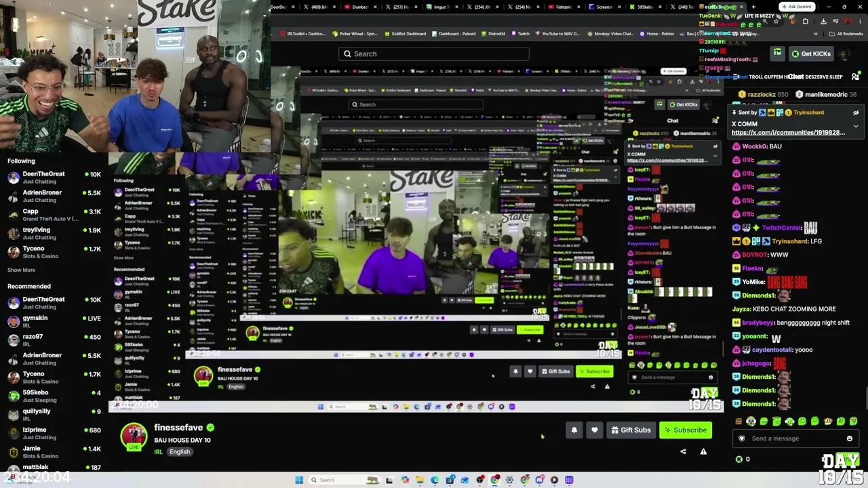
Task: Open DeenTheGreat in the Following list
Action: [54, 178]
